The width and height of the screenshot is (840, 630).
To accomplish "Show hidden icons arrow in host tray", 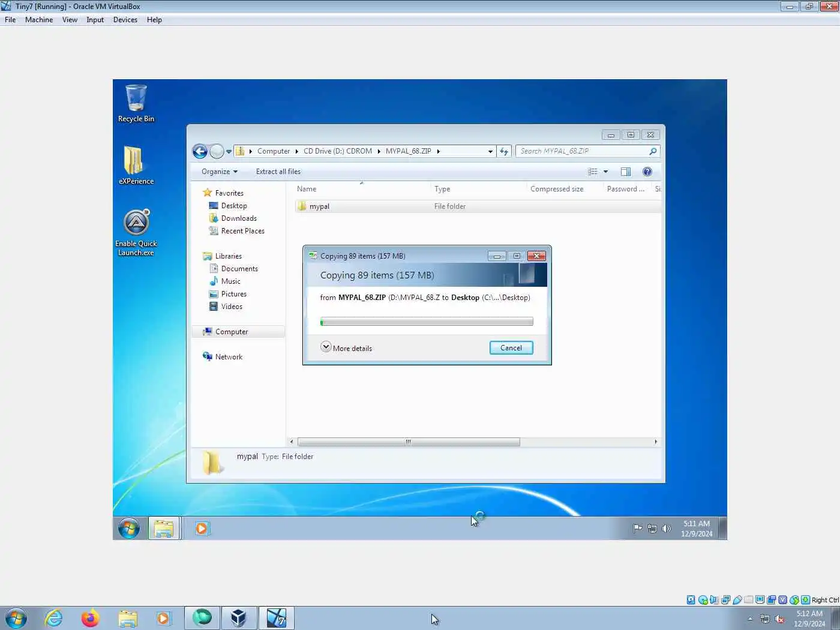I will (x=750, y=619).
